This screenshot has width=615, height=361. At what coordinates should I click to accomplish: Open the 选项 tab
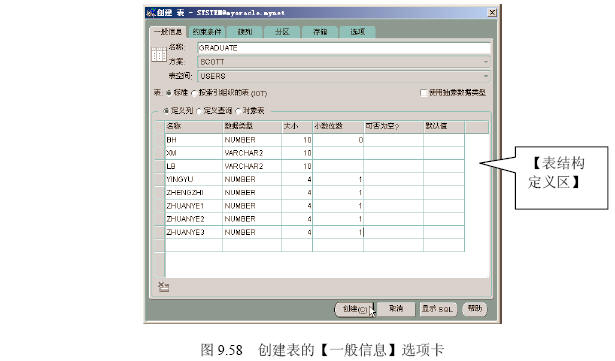tap(358, 32)
